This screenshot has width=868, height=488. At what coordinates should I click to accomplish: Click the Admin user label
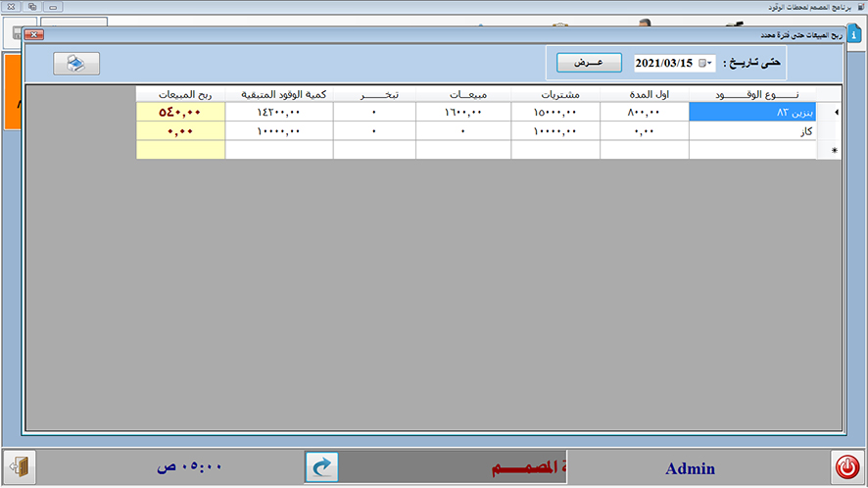[x=690, y=468]
